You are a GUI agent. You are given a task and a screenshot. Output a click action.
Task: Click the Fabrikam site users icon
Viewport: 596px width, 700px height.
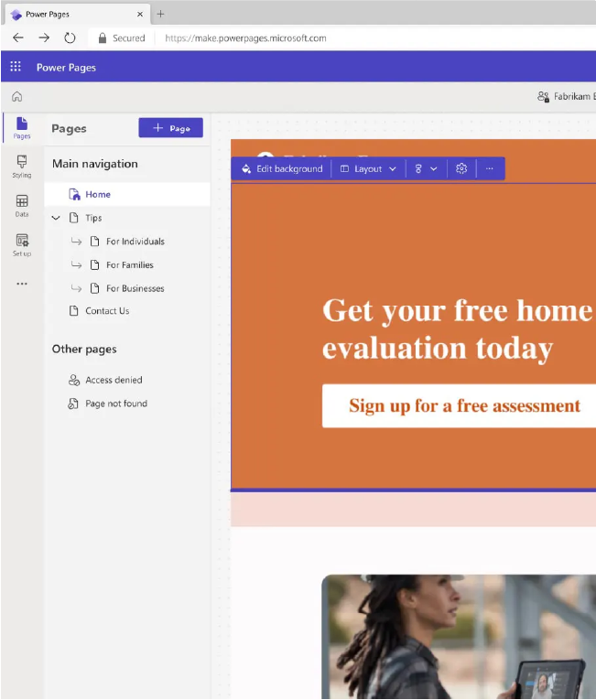(543, 96)
